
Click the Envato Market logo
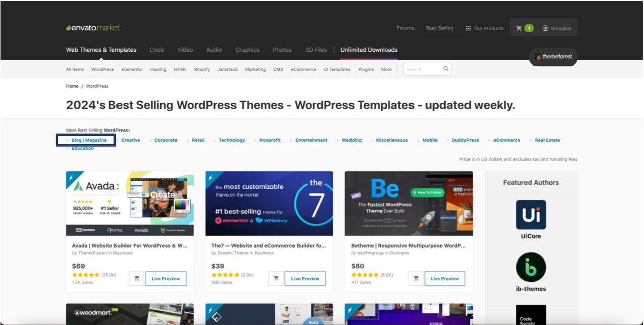pos(92,28)
